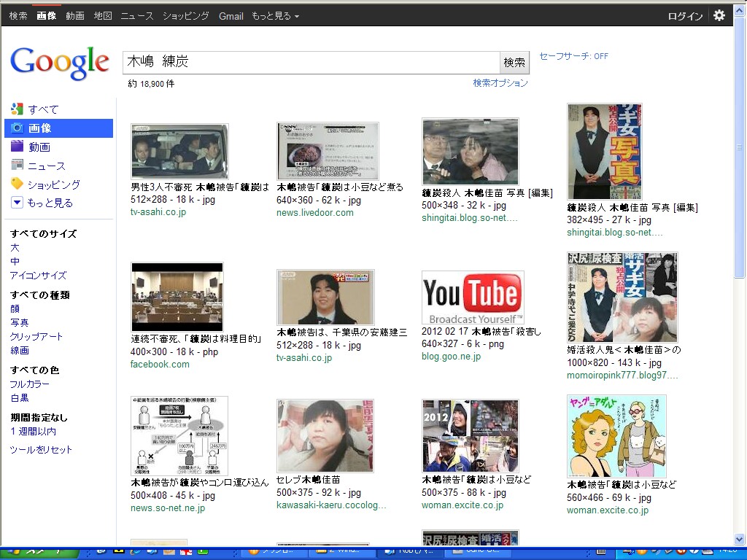This screenshot has height=560, width=747.
Task: Open Gmail in top navigation bar
Action: click(231, 16)
